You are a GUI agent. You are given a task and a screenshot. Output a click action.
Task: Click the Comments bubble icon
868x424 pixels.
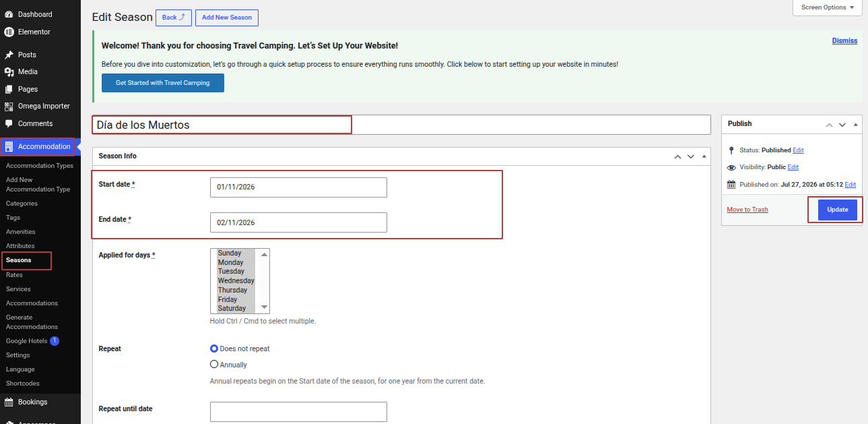(9, 123)
